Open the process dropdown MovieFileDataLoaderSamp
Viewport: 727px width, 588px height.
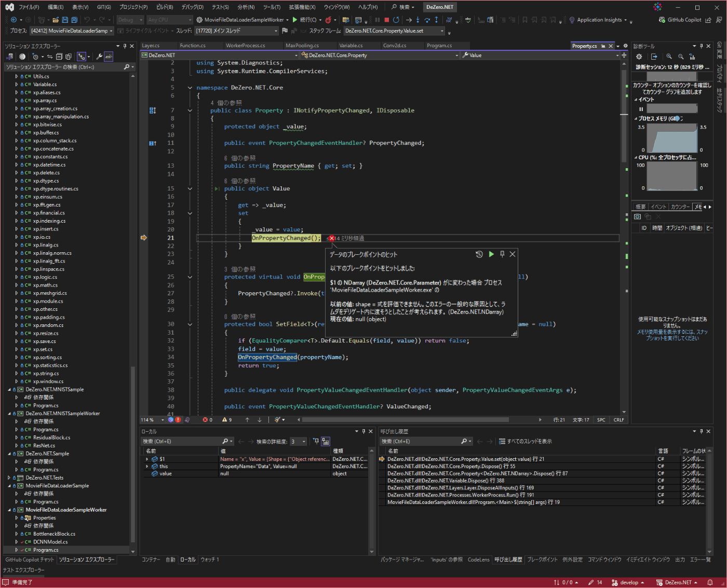71,31
